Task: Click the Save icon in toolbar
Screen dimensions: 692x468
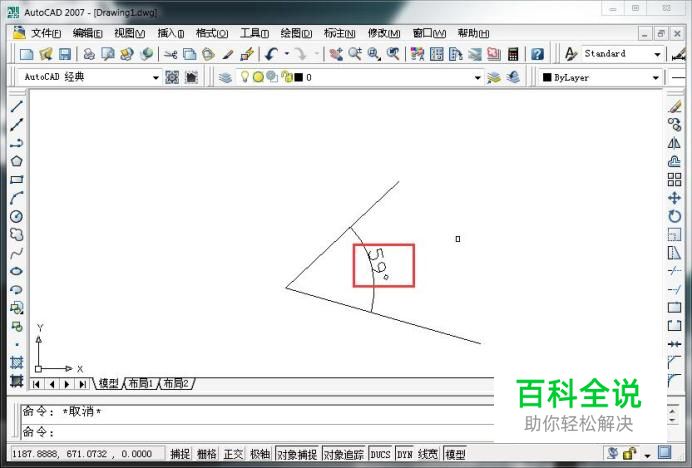Action: (x=65, y=54)
